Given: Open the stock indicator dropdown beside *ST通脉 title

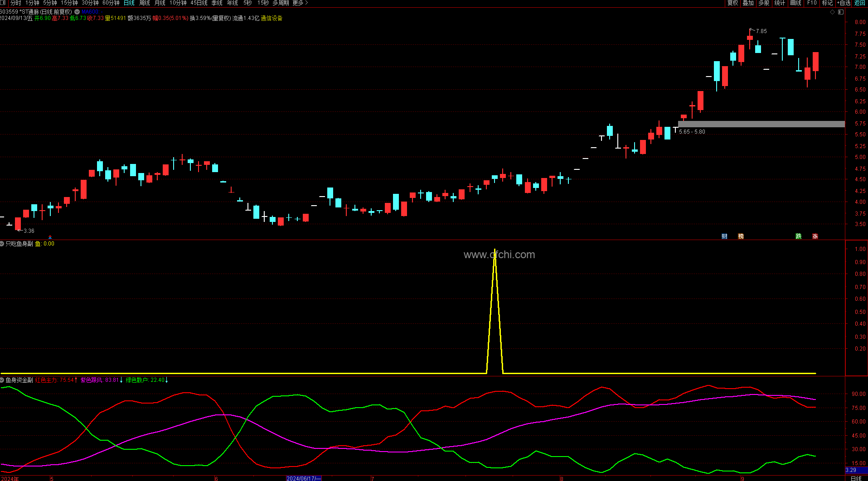Looking at the screenshot, I should point(77,12).
